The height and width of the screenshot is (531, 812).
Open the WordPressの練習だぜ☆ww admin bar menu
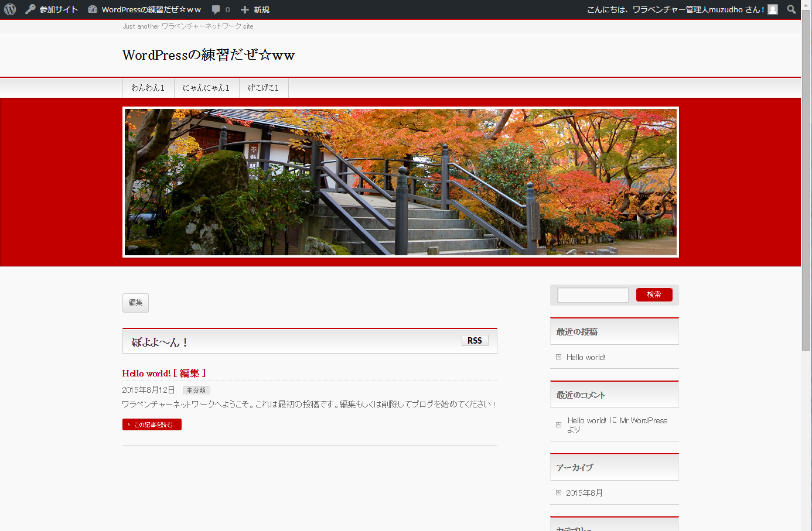(151, 10)
